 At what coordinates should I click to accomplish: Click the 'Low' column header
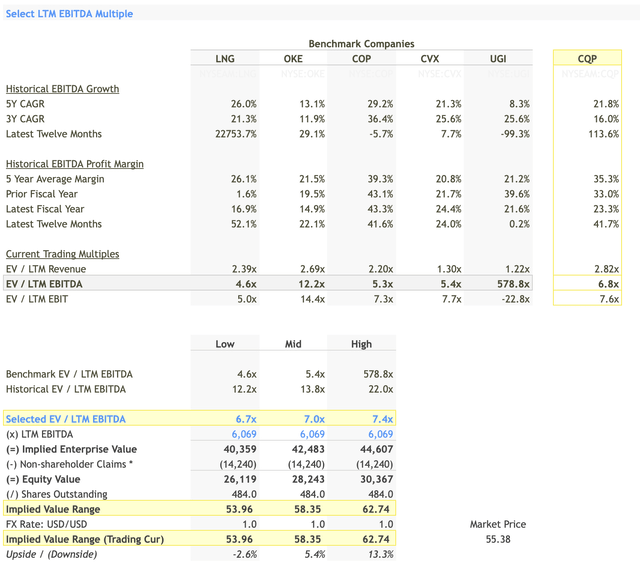click(225, 344)
